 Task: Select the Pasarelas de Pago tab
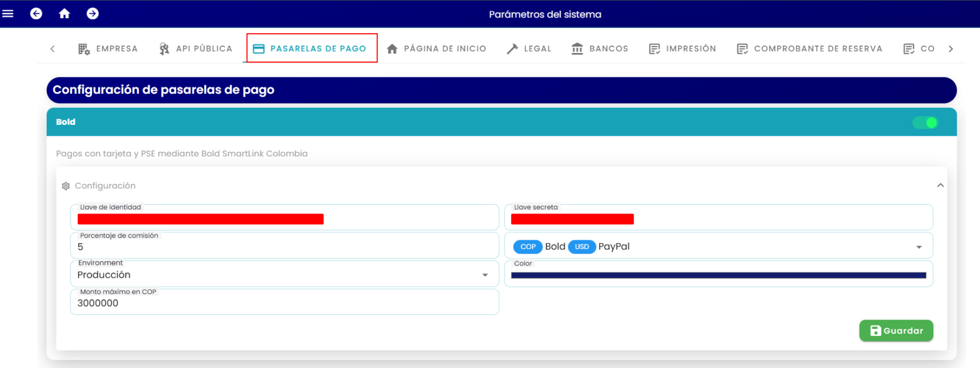(x=310, y=48)
